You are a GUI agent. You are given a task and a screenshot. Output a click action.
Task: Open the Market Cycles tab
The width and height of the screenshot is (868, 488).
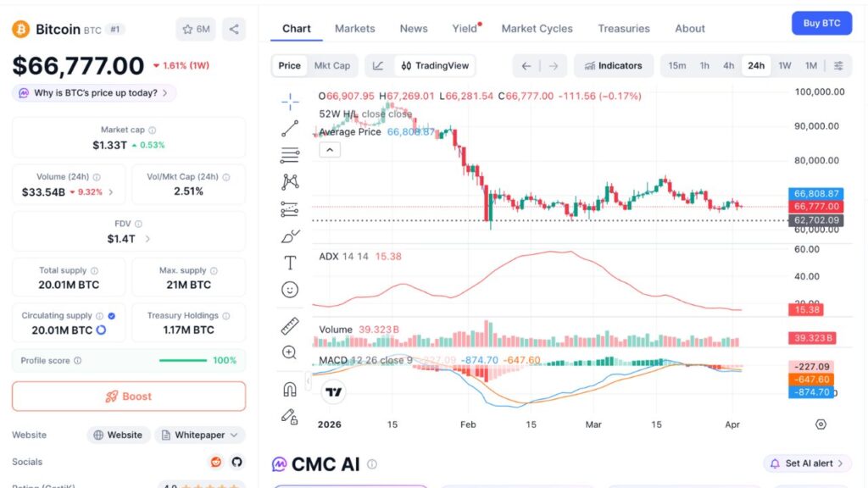tap(537, 28)
